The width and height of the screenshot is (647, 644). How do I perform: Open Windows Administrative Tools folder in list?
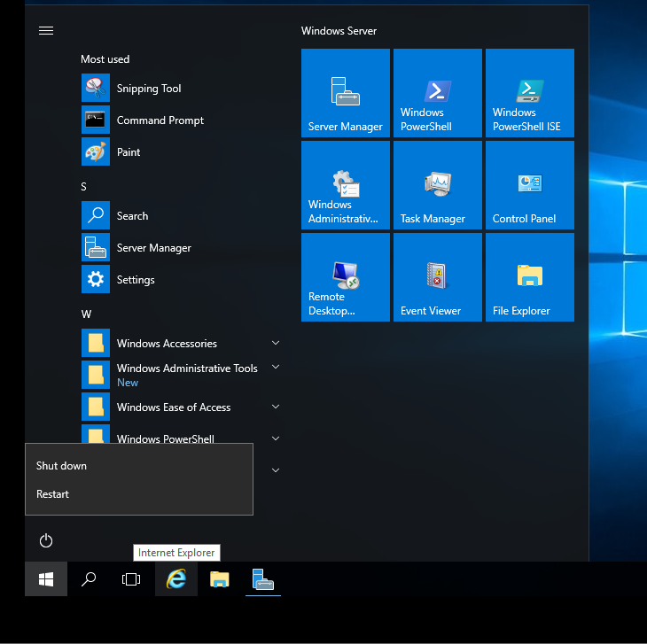[181, 375]
